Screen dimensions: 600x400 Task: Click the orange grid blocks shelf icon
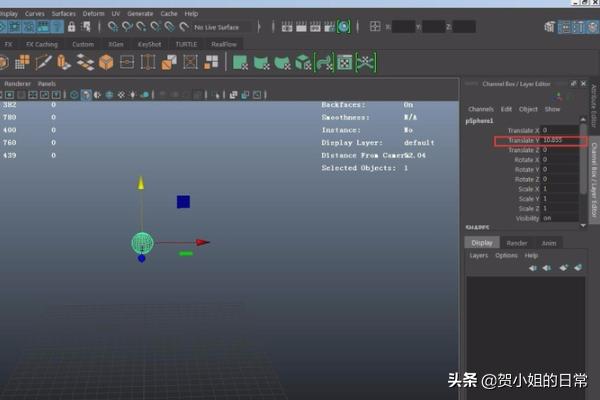(22, 62)
